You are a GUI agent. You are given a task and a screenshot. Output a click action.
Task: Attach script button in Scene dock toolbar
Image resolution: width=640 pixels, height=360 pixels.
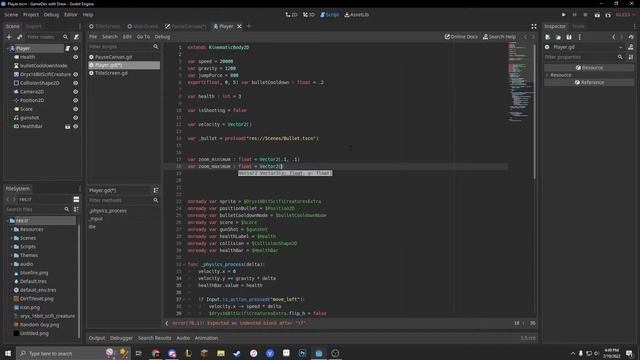click(76, 37)
